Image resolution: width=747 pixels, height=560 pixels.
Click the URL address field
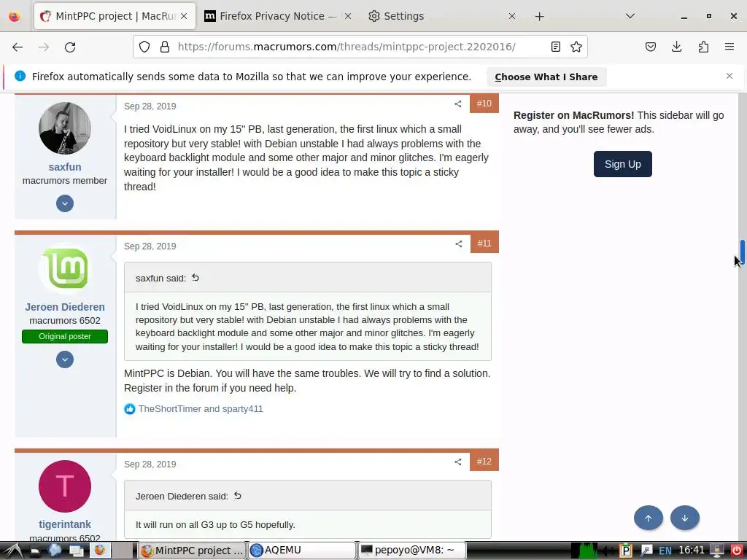347,47
